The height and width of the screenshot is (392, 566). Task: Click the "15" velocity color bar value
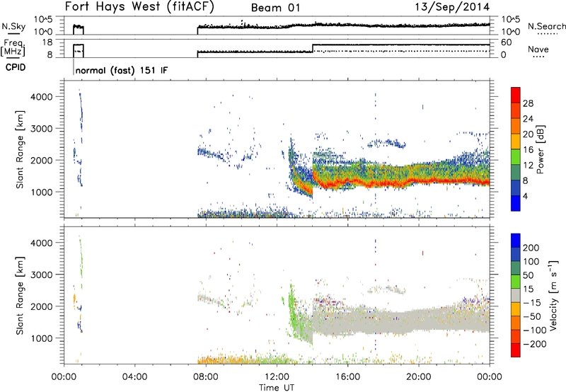click(528, 289)
